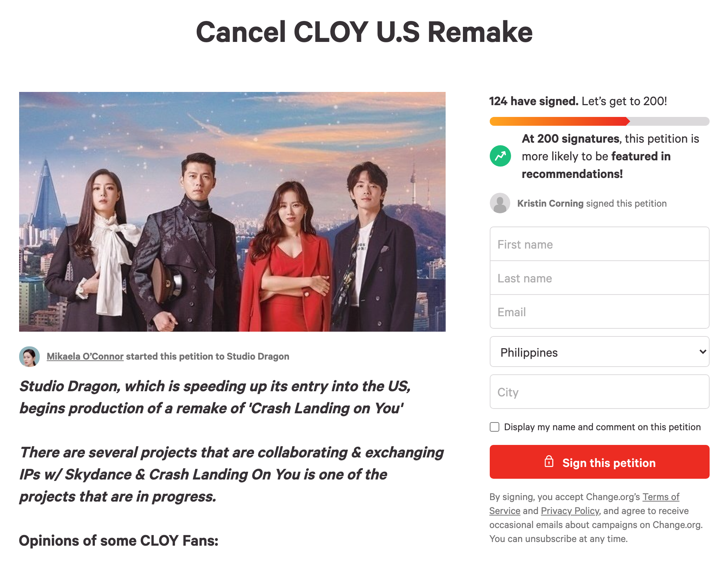Screen dimensions: 728x567
Task: Click the green trending arrow icon
Action: [x=500, y=156]
